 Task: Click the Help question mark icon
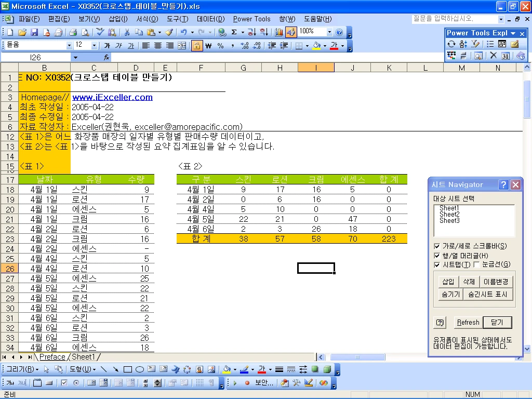[x=339, y=32]
